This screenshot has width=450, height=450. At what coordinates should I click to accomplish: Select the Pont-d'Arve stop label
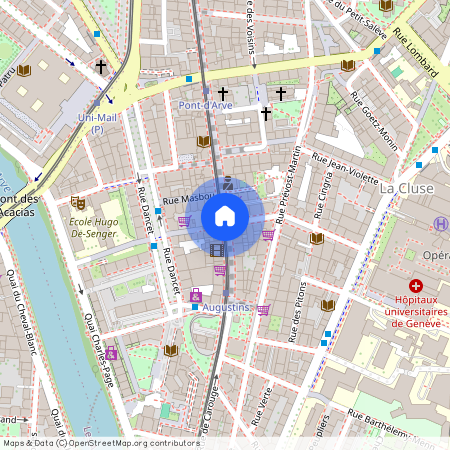pos(205,105)
